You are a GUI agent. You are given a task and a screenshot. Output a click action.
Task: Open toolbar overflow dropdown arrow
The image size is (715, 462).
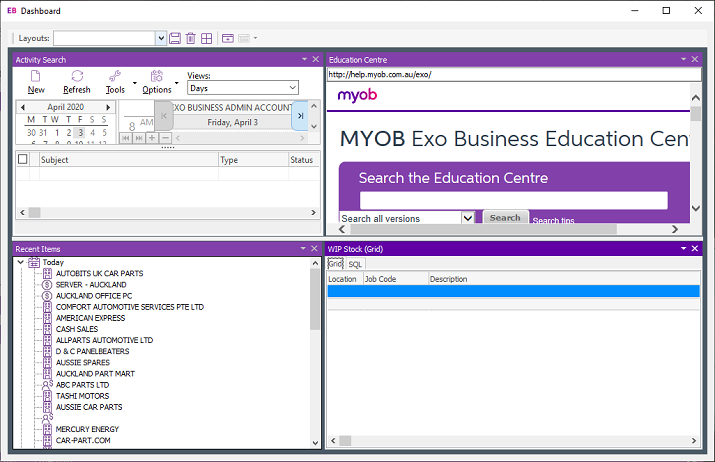(x=255, y=38)
